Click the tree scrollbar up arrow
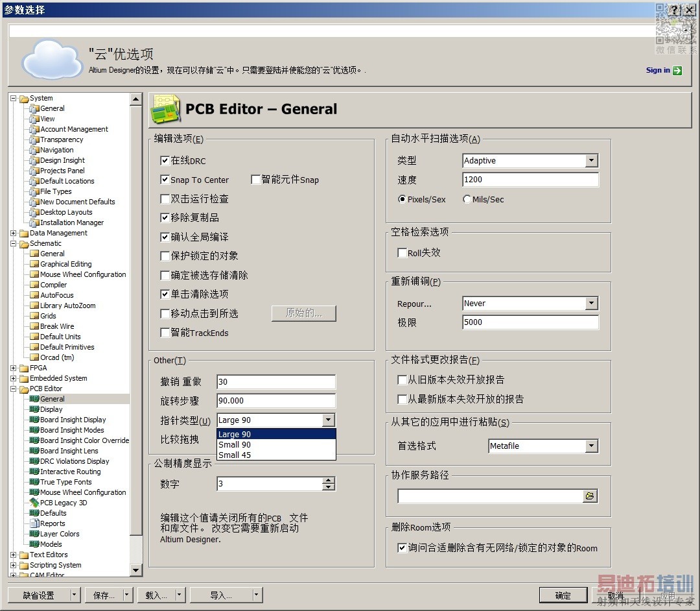The height and width of the screenshot is (611, 700). pyautogui.click(x=136, y=99)
